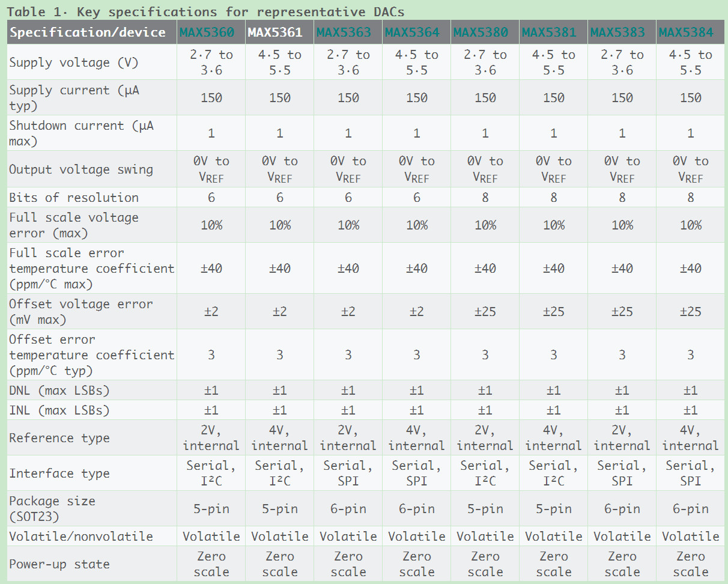Viewport: 728px width, 584px height.
Task: Select the 'Shutdown current (µA max)' row label
Action: click(81, 133)
